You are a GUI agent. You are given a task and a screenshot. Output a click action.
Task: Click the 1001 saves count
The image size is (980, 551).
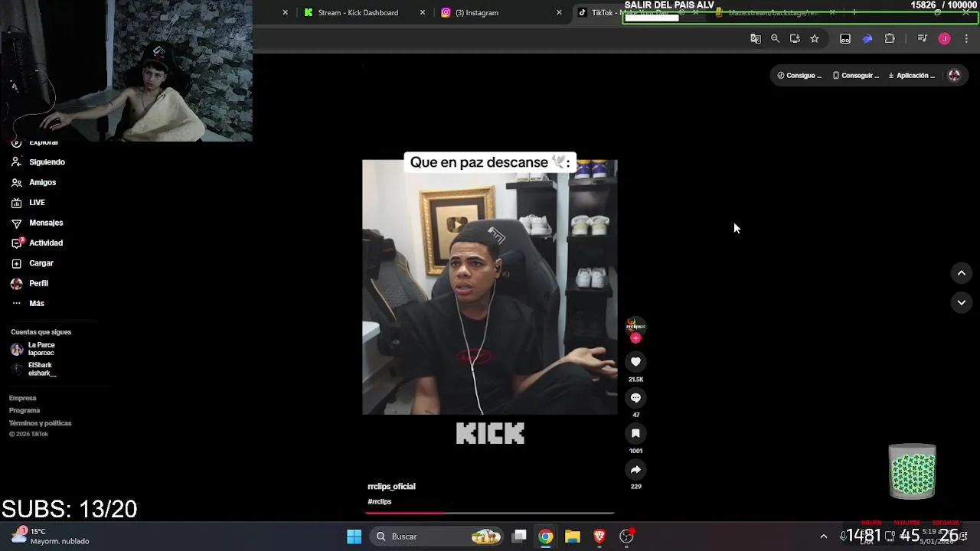(635, 451)
